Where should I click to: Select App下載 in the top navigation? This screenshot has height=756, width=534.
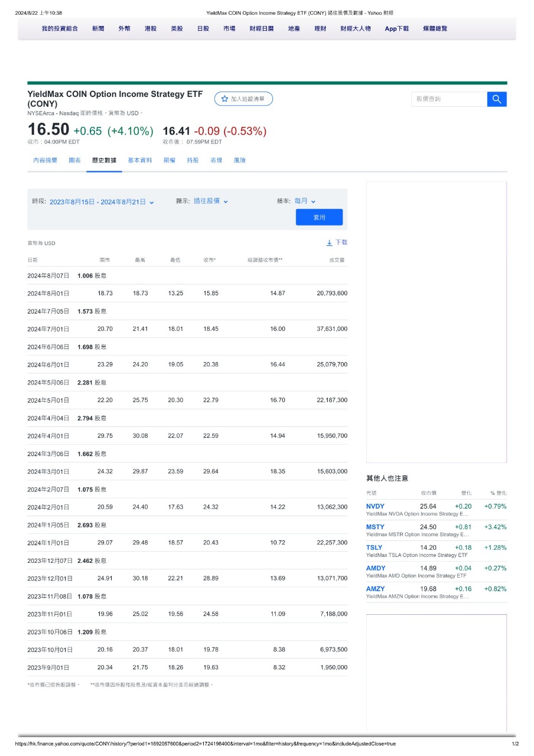pyautogui.click(x=396, y=28)
